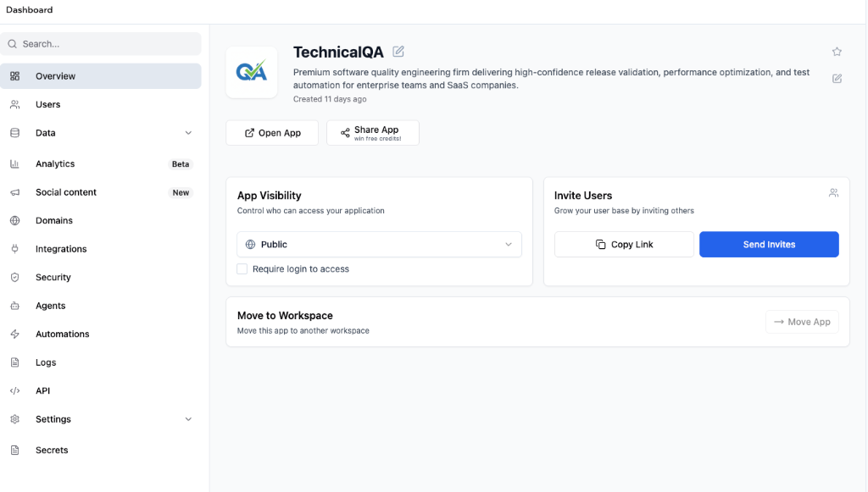Click the API code icon in sidebar
The height and width of the screenshot is (492, 868).
coord(14,391)
